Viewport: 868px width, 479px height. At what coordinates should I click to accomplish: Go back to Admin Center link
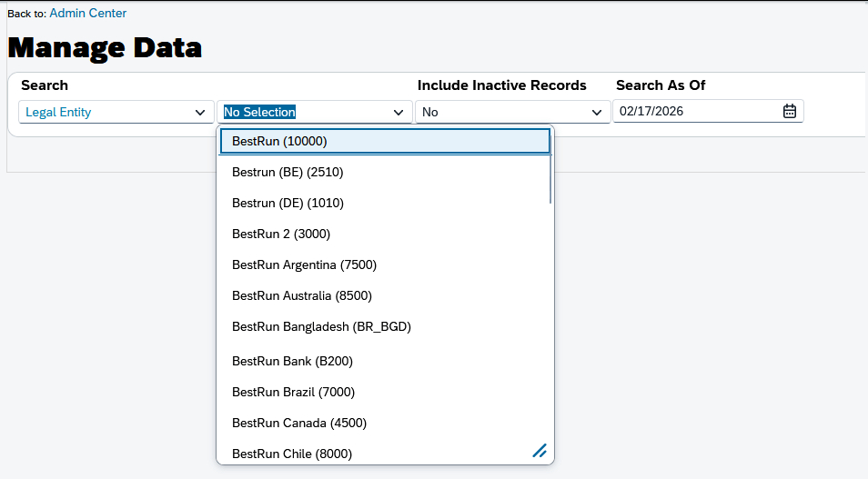(88, 14)
